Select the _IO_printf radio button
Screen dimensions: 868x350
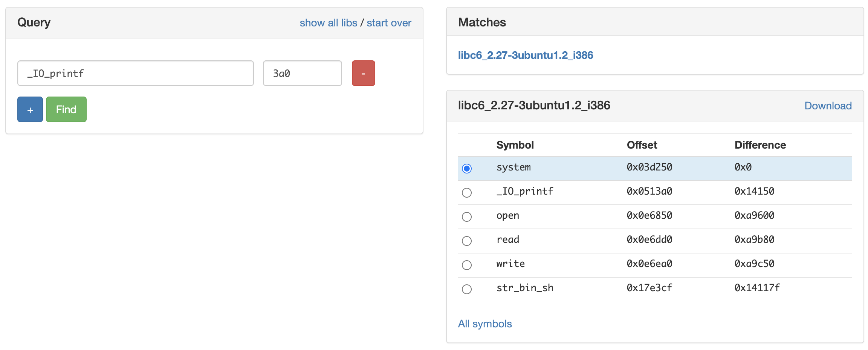click(x=467, y=193)
